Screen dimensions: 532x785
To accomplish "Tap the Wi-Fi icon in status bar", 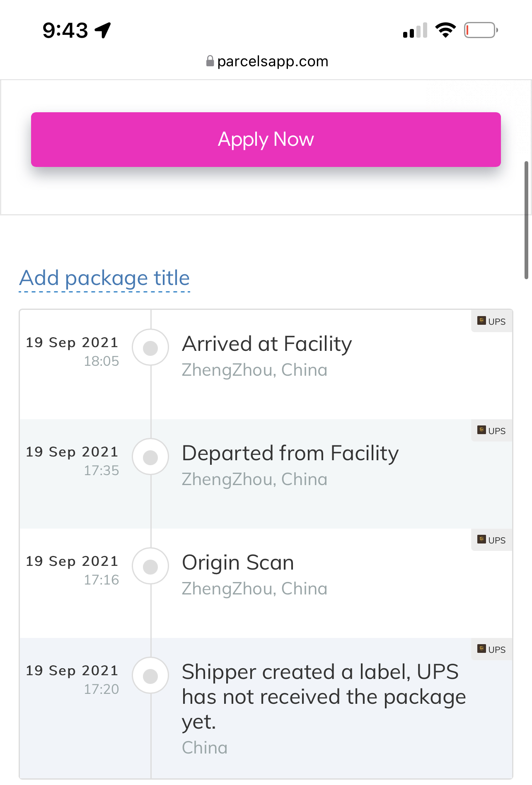I will pos(445,30).
